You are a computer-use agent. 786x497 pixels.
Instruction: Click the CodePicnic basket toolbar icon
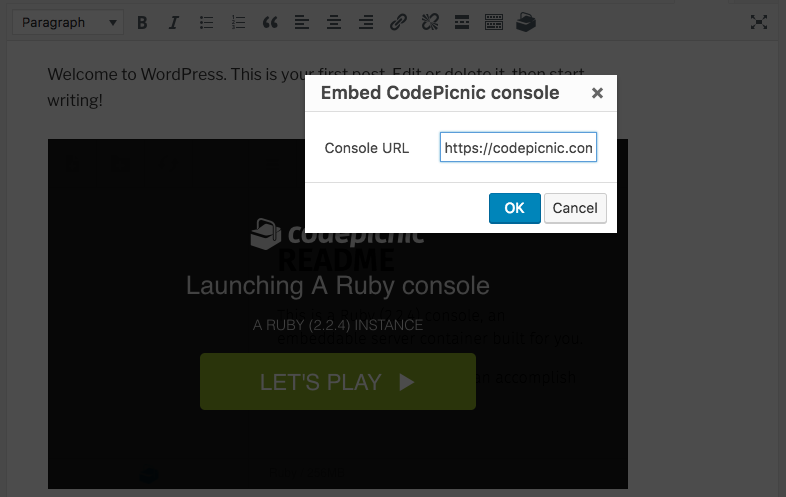pos(526,23)
